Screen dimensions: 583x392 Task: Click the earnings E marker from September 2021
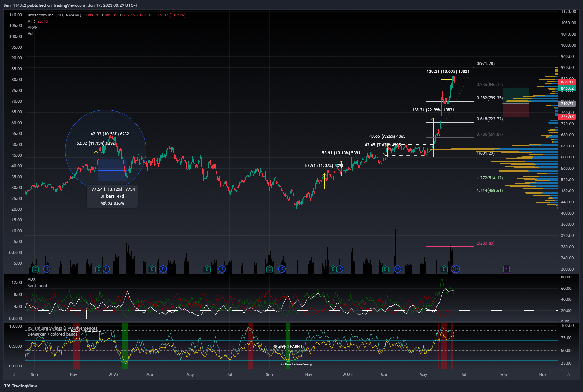coord(36,269)
